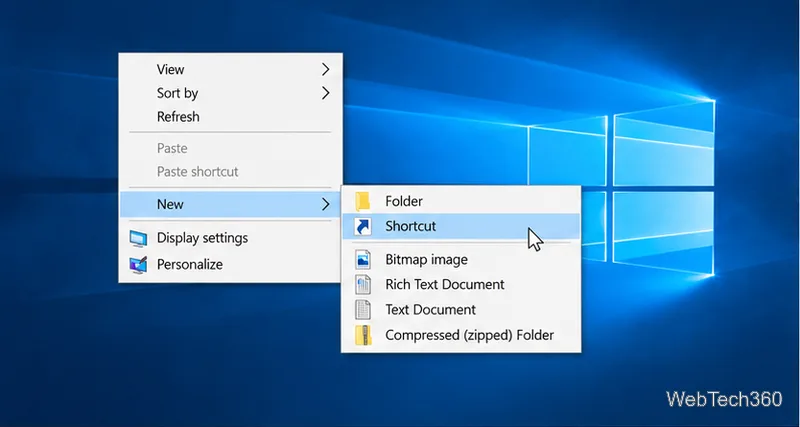Open the Sort by menu entry
The height and width of the screenshot is (427, 800).
230,93
